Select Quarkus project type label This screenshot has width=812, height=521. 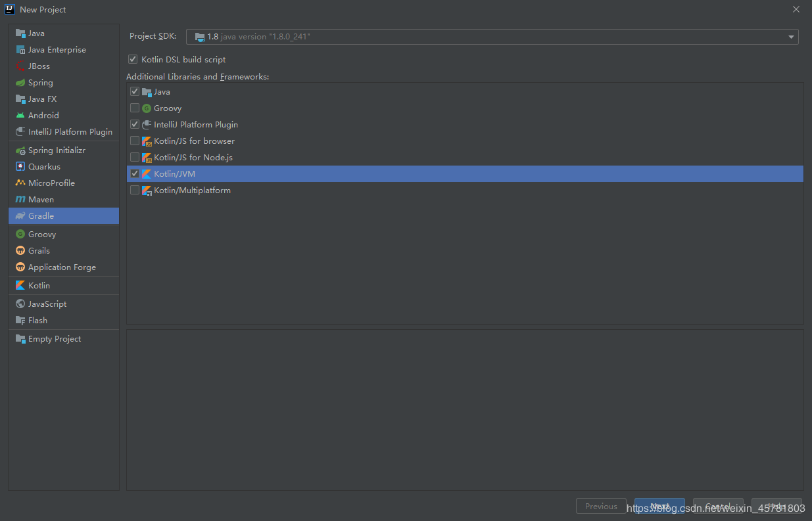pos(44,166)
